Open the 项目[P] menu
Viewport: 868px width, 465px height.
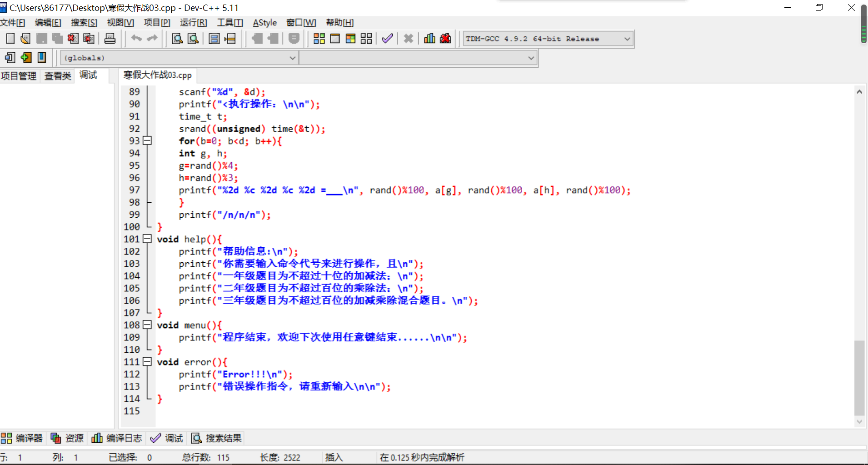pos(157,23)
